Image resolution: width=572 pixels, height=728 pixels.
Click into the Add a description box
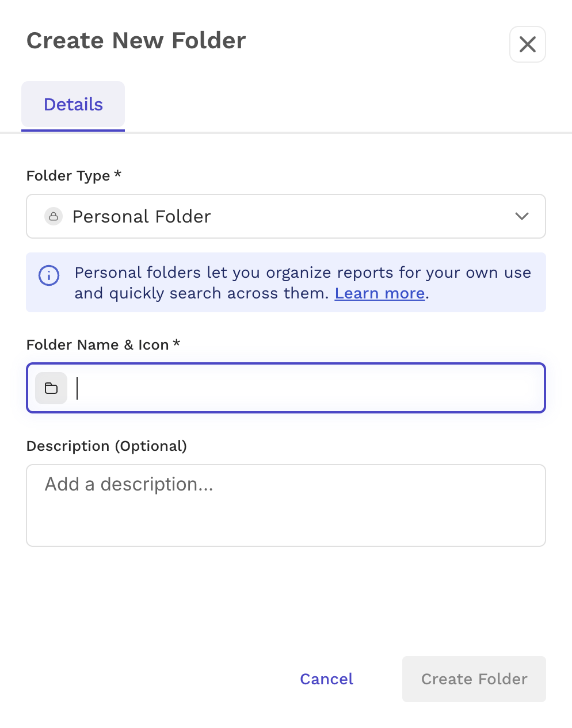tap(286, 505)
